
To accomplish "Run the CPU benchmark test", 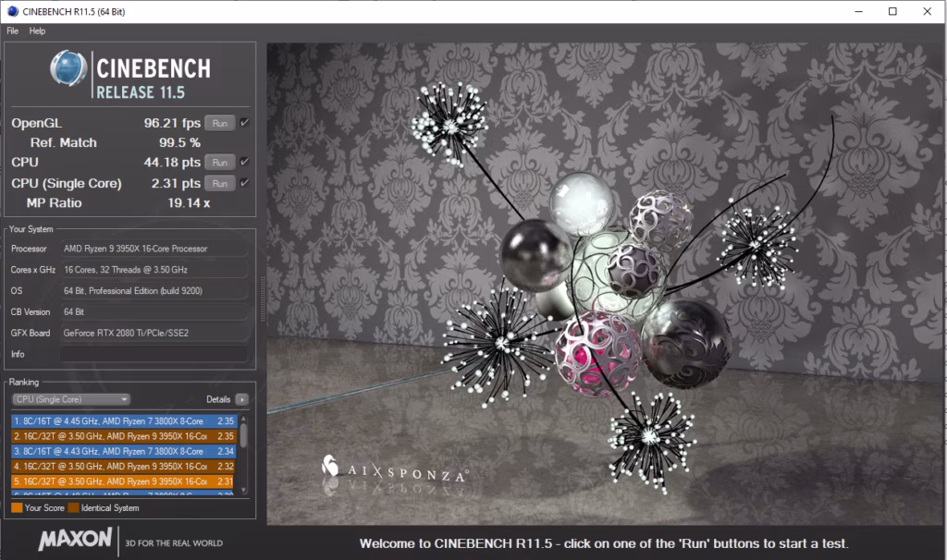I will [220, 163].
